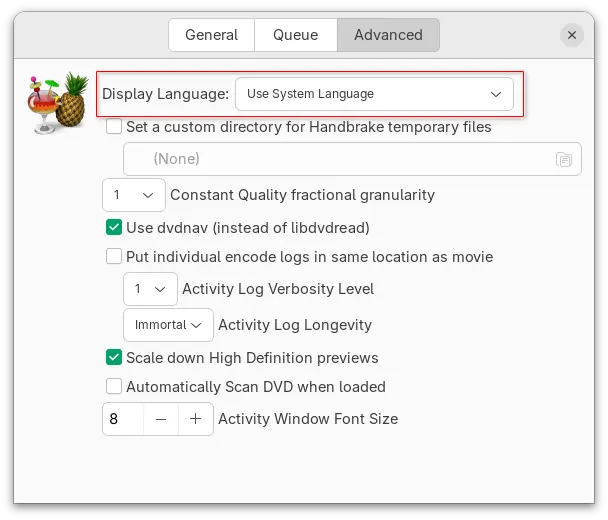Open the Display Language dropdown
The width and height of the screenshot is (608, 520).
(373, 94)
